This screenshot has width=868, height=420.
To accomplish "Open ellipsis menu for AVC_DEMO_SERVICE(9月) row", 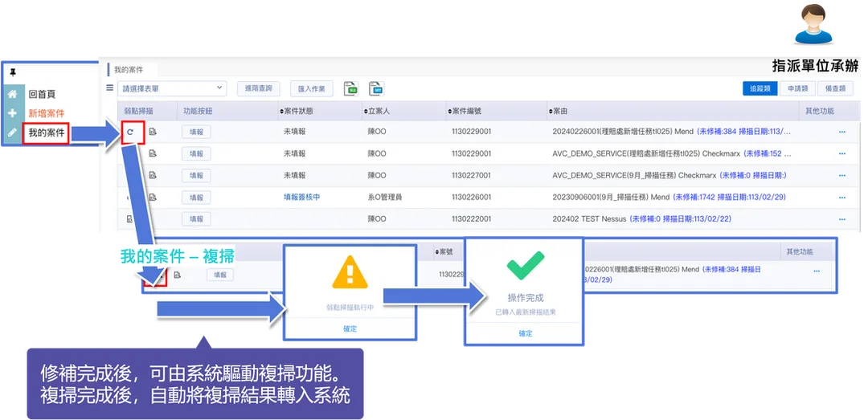I will [x=842, y=175].
